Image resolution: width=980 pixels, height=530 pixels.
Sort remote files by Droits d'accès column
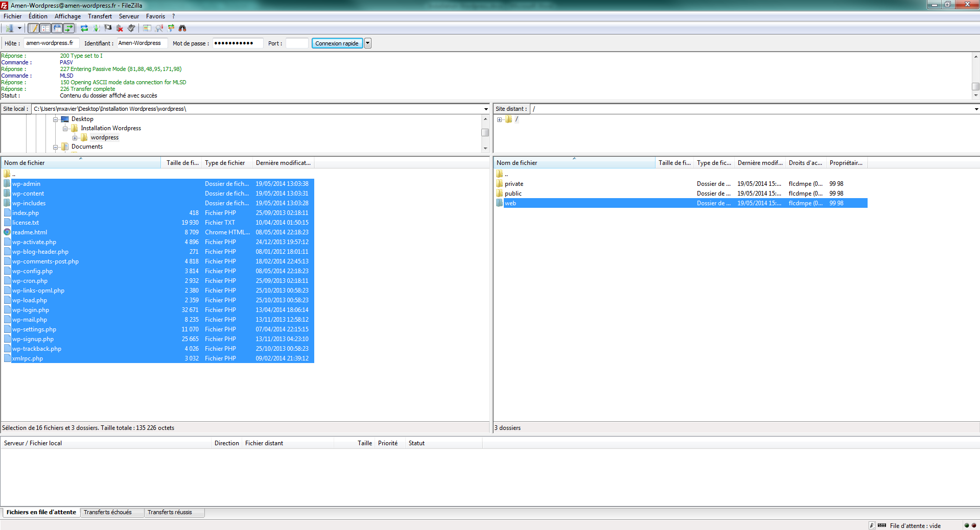click(806, 163)
